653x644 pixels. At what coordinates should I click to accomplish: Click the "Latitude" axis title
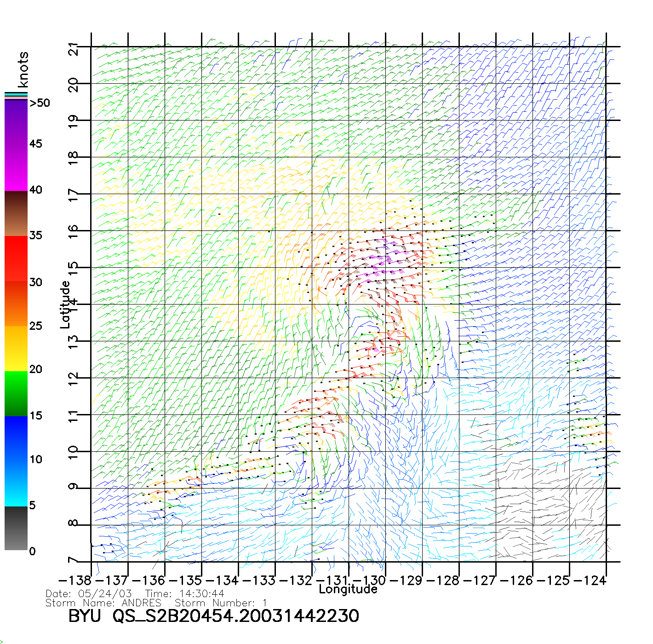(65, 304)
